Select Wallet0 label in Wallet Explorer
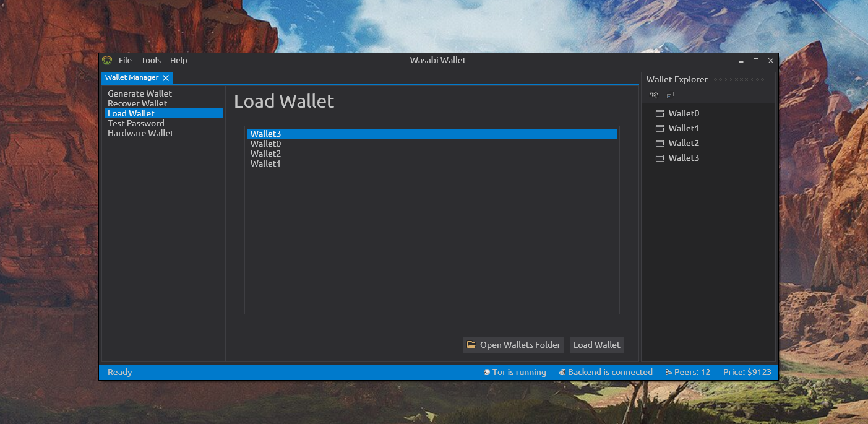868x424 pixels. (x=684, y=113)
